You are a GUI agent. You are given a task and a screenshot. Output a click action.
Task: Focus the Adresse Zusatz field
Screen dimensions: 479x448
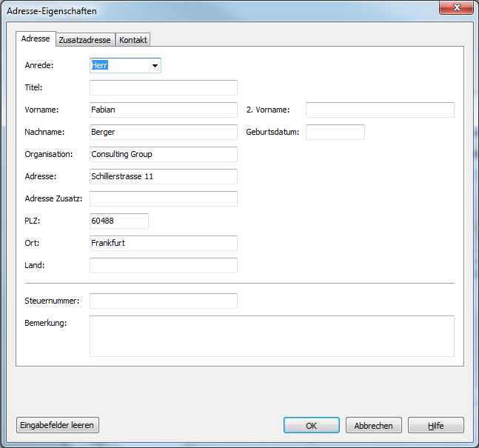coord(163,199)
